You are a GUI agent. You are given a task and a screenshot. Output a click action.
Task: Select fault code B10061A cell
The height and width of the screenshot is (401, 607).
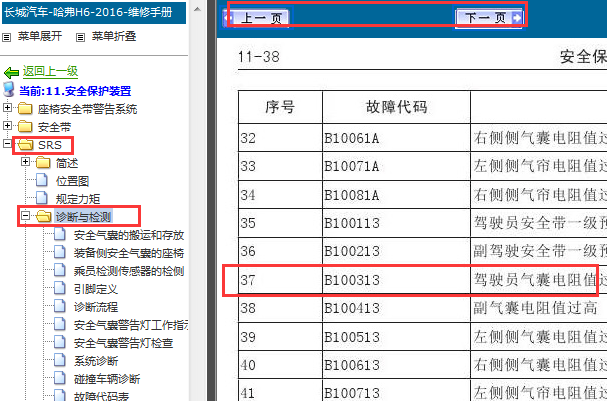(x=396, y=138)
